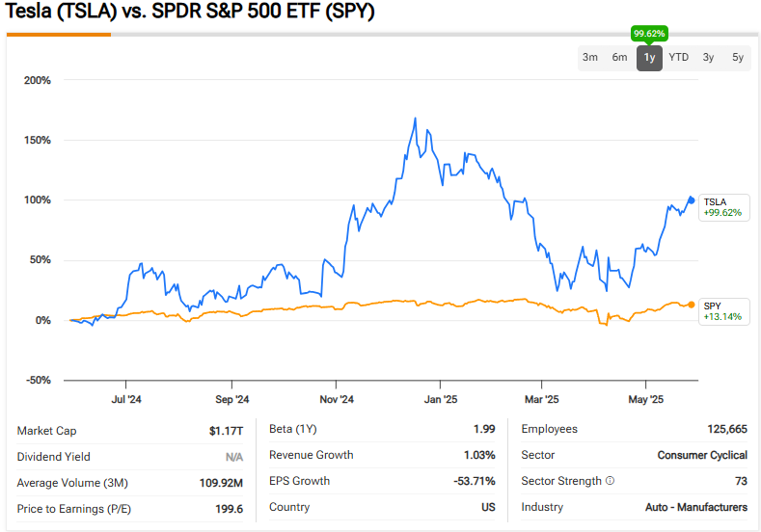Screen dimensions: 761x532
Task: Click the Jan '25 axis label
Action: 441,400
